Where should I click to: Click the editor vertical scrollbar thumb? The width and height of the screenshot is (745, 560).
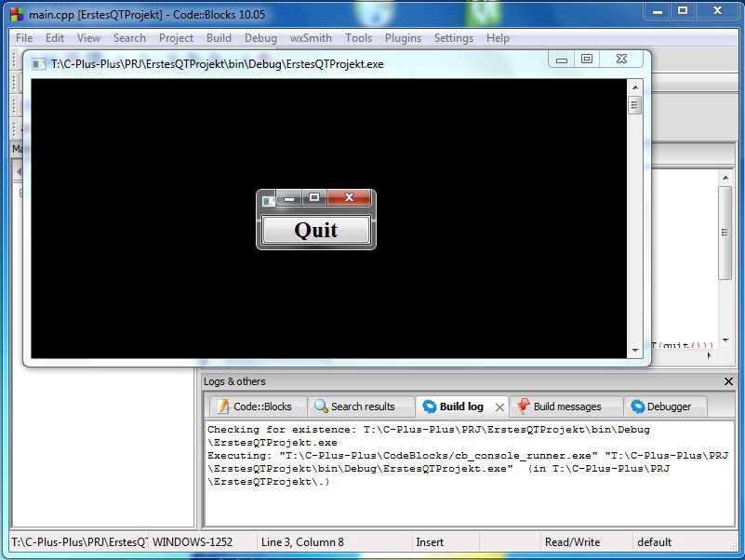click(x=725, y=233)
